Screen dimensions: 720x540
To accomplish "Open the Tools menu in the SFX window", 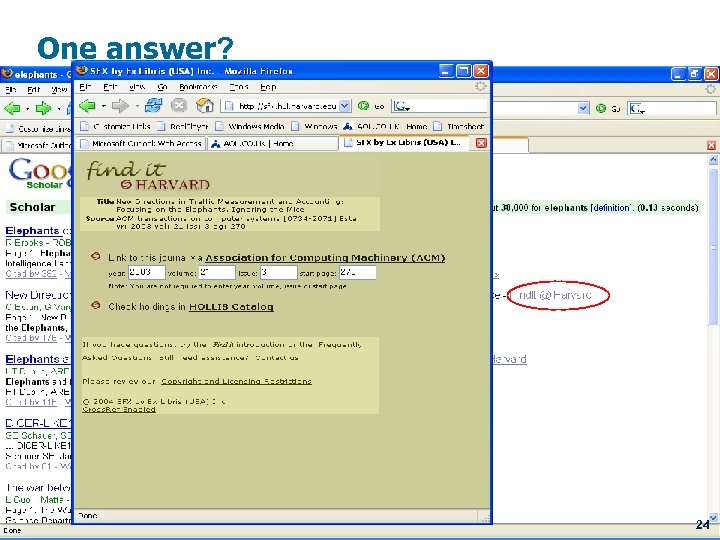I will 239,87.
